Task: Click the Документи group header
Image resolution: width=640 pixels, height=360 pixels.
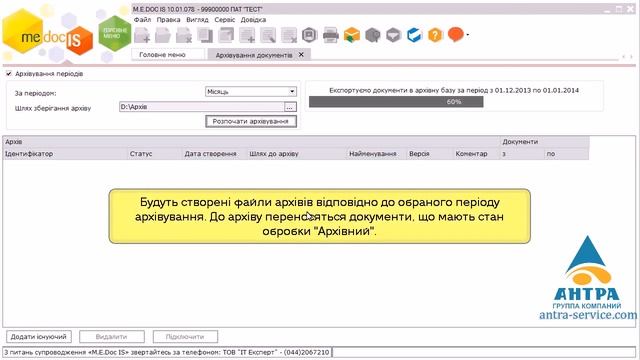Action: click(x=544, y=142)
